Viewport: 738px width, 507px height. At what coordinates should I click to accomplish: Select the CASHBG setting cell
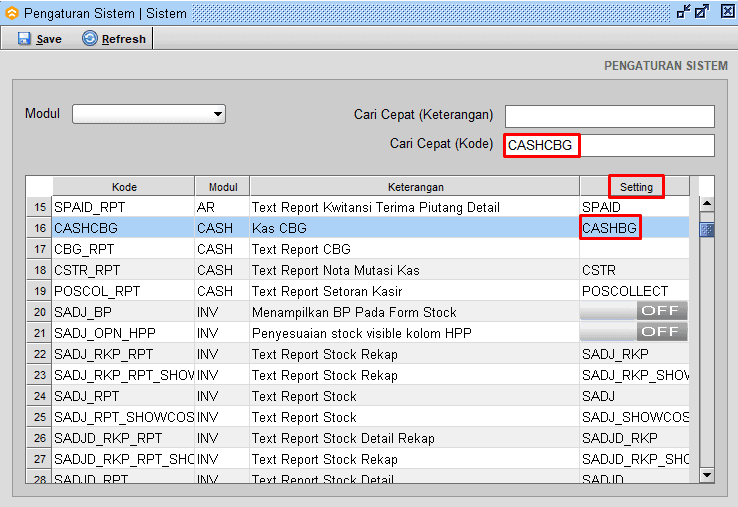(x=610, y=228)
